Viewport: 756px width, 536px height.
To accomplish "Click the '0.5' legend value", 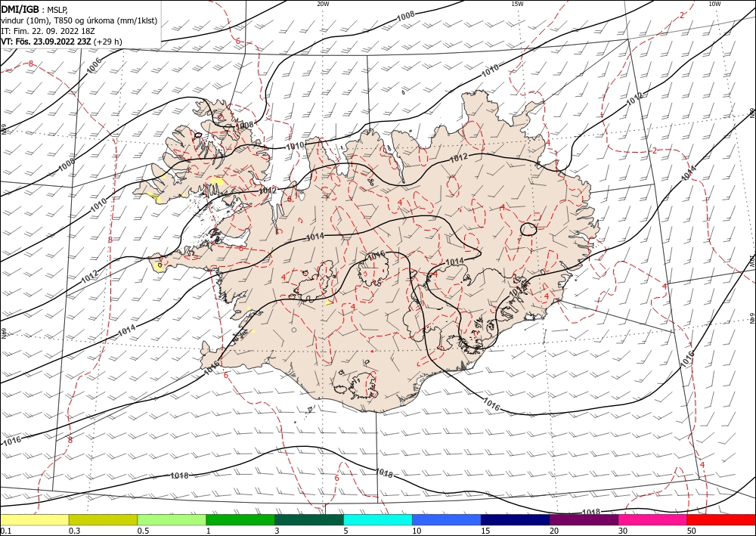I will pyautogui.click(x=143, y=531).
